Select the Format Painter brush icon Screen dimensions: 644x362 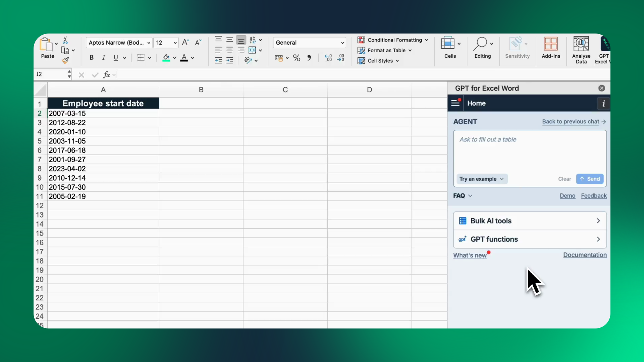click(x=65, y=60)
